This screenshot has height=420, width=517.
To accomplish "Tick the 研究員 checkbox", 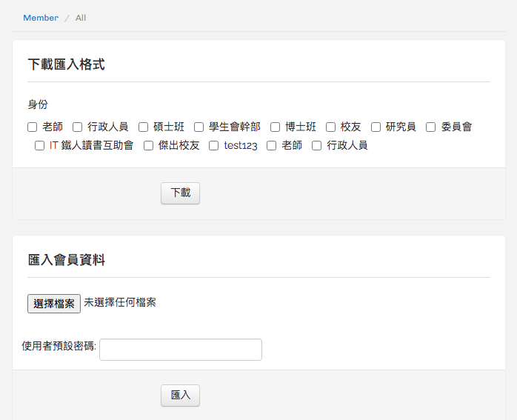I will (376, 127).
